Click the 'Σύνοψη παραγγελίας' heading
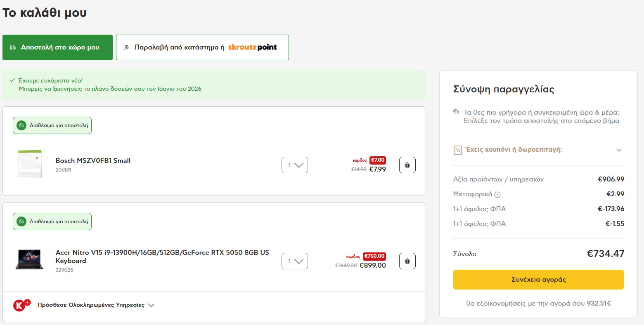Image resolution: width=644 pixels, height=325 pixels. tap(504, 89)
